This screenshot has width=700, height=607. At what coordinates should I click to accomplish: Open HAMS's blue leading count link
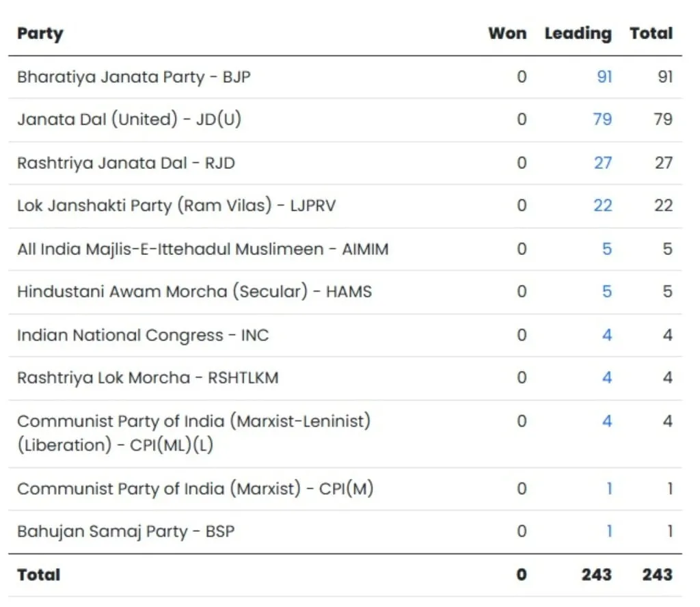[x=607, y=292]
